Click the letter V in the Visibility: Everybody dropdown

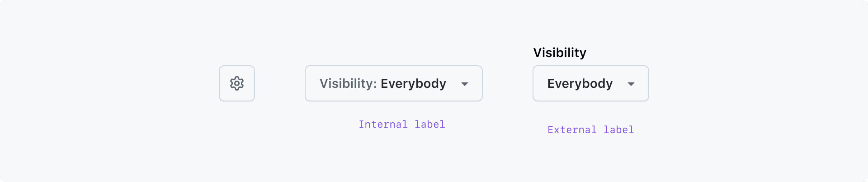pos(324,84)
